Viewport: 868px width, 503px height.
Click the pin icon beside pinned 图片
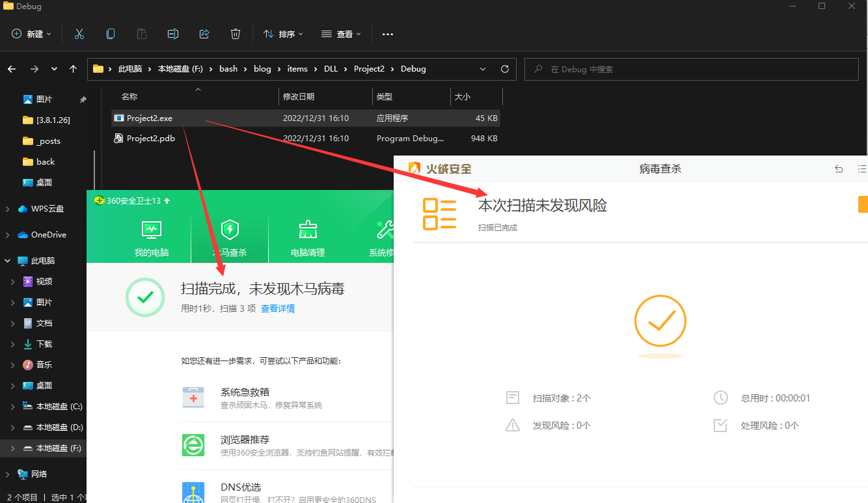83,100
